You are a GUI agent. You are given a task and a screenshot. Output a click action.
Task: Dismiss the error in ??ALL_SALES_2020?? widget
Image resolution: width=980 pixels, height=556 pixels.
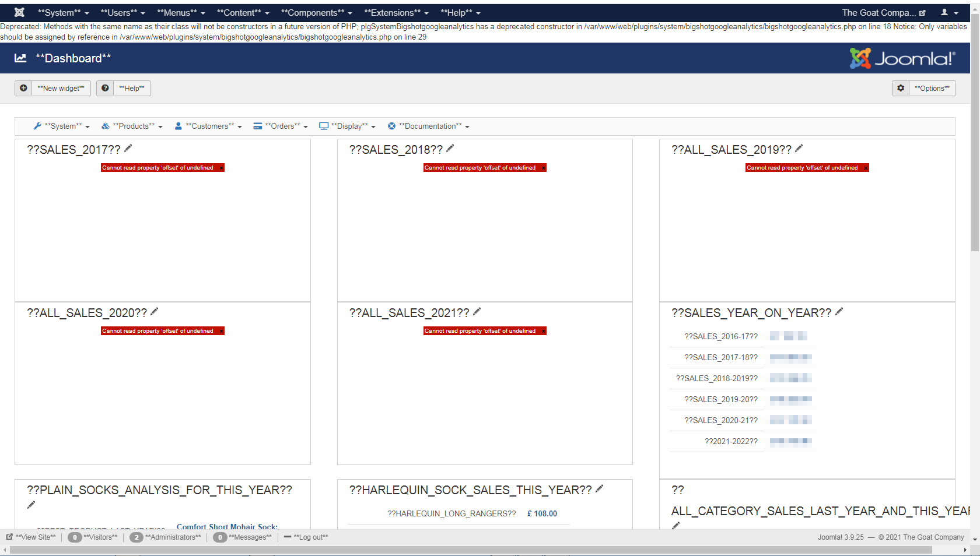pyautogui.click(x=222, y=331)
